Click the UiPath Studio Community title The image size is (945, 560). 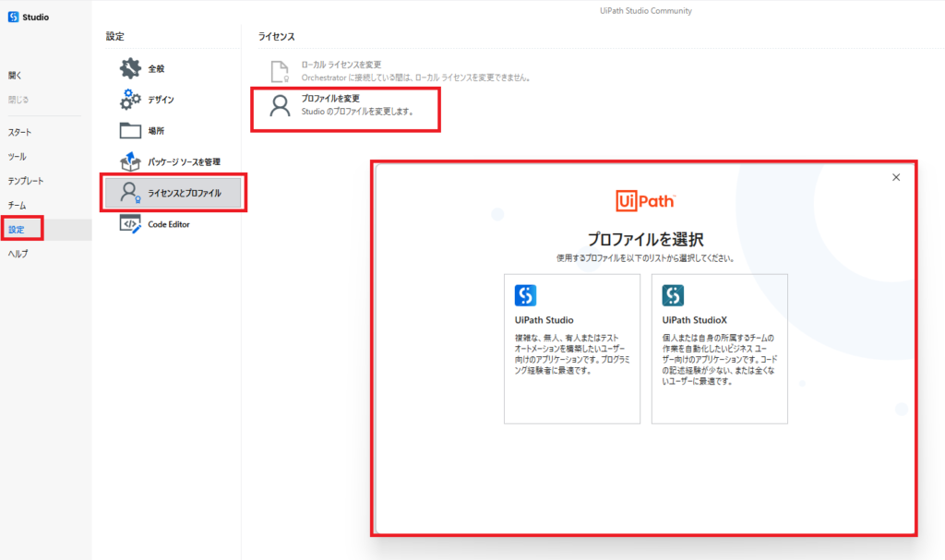tap(645, 11)
